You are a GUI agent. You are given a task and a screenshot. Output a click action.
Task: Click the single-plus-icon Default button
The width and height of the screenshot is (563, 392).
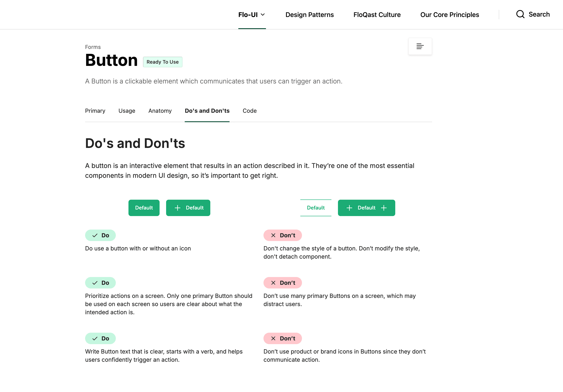click(188, 208)
